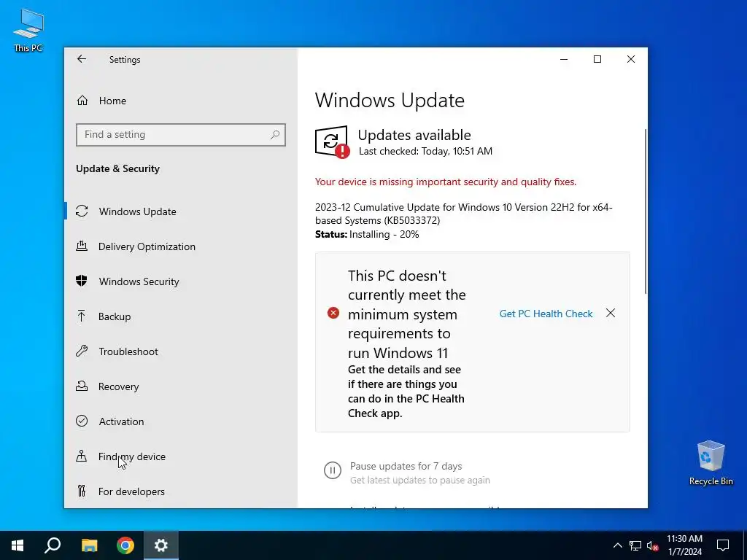This screenshot has height=560, width=747.
Task: Click the Find my device person icon
Action: click(82, 456)
